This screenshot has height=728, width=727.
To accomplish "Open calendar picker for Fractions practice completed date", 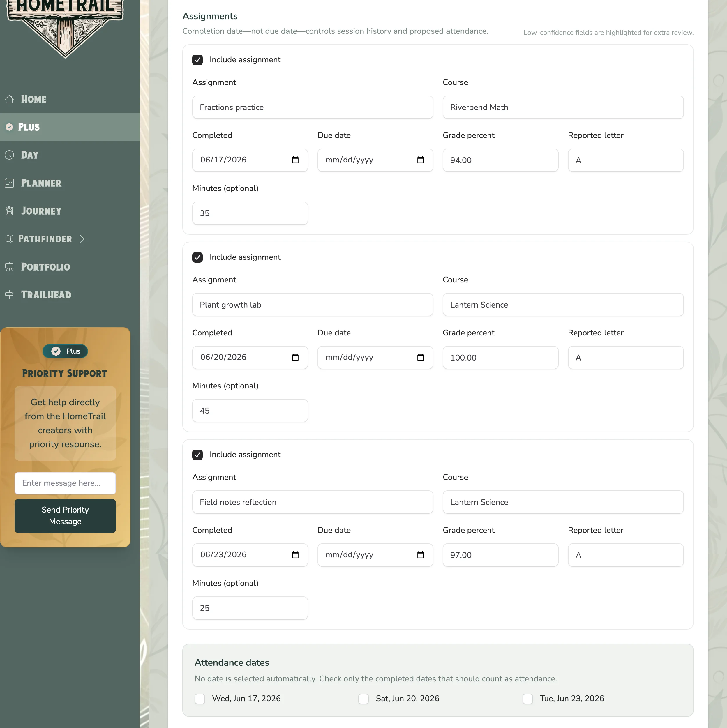I will click(295, 160).
